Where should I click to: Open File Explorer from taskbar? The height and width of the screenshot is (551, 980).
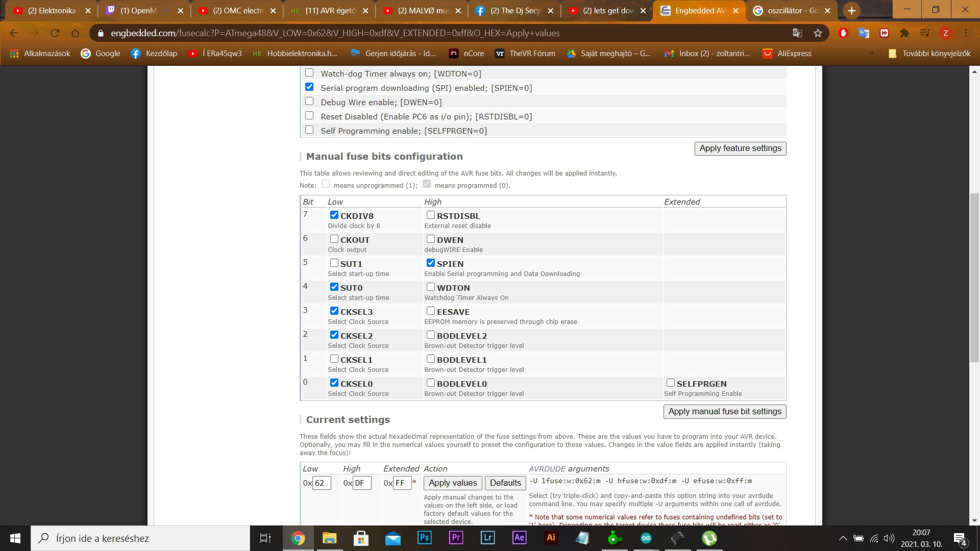tap(329, 538)
